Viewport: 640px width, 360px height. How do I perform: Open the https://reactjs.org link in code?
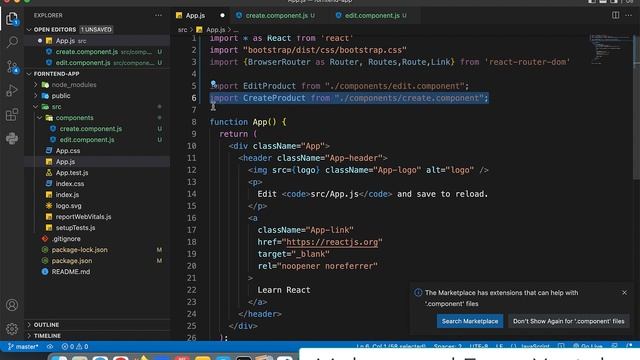coord(332,242)
